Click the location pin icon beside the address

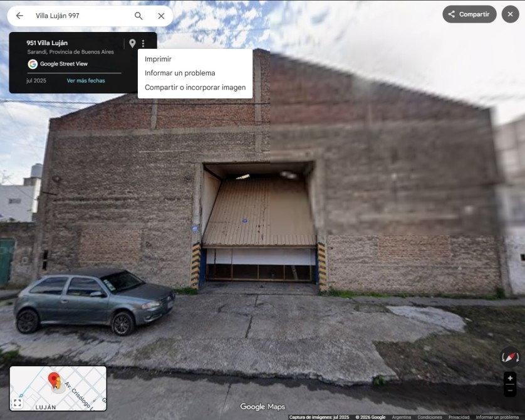click(x=132, y=43)
